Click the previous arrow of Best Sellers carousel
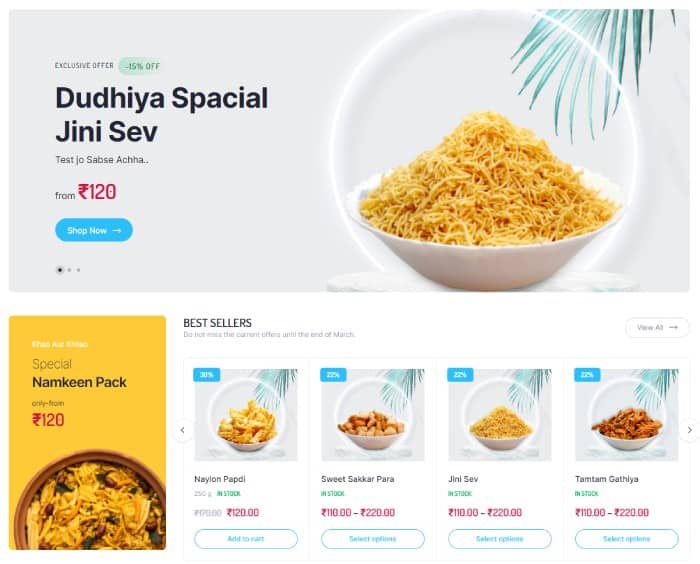This screenshot has width=700, height=564. 183,430
